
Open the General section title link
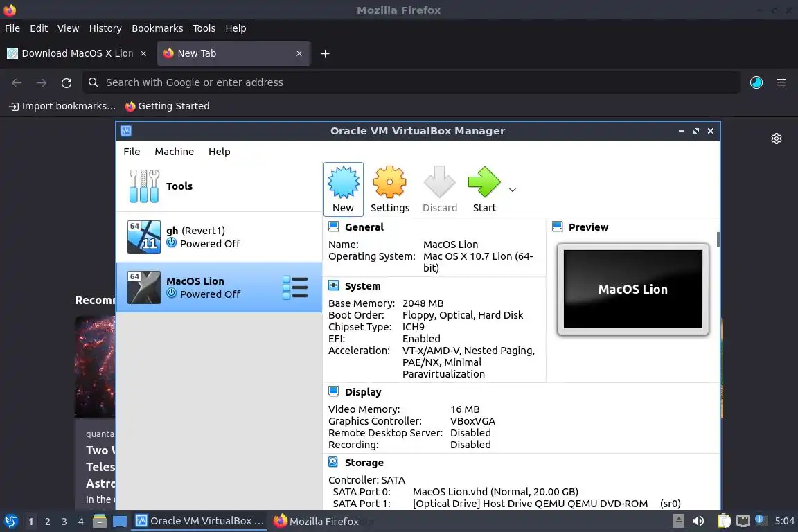[x=364, y=227]
